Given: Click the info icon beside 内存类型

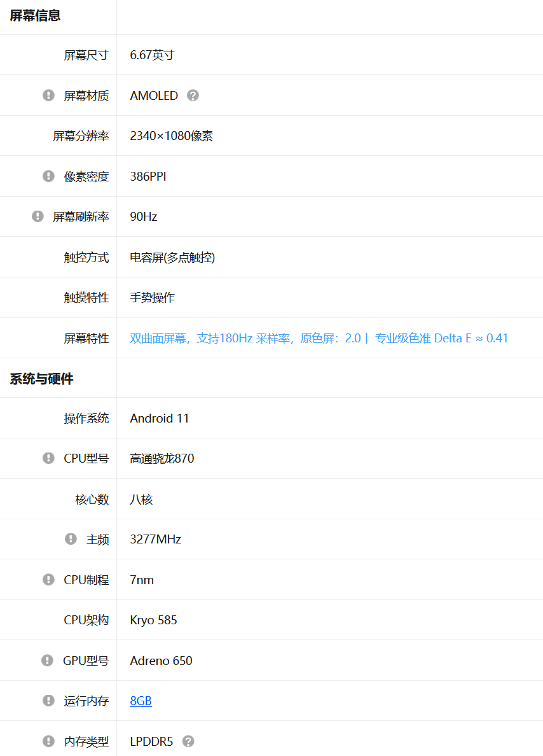Looking at the screenshot, I should (48, 741).
